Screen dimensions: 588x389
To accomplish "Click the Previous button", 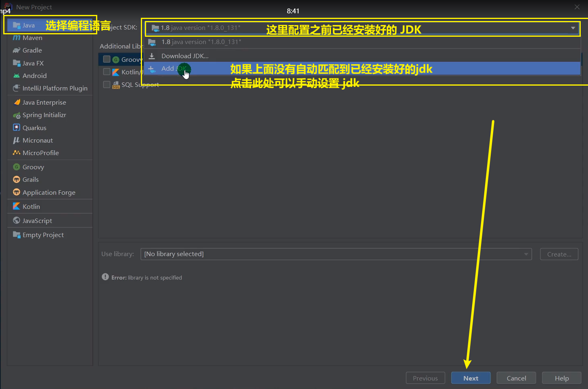I will click(x=425, y=378).
